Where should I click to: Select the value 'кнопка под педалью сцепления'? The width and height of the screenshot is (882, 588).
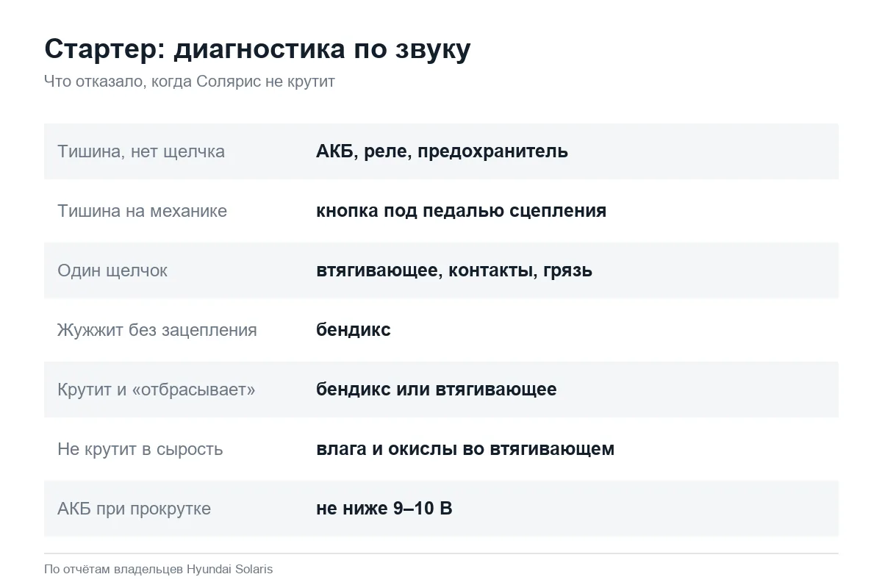point(461,211)
